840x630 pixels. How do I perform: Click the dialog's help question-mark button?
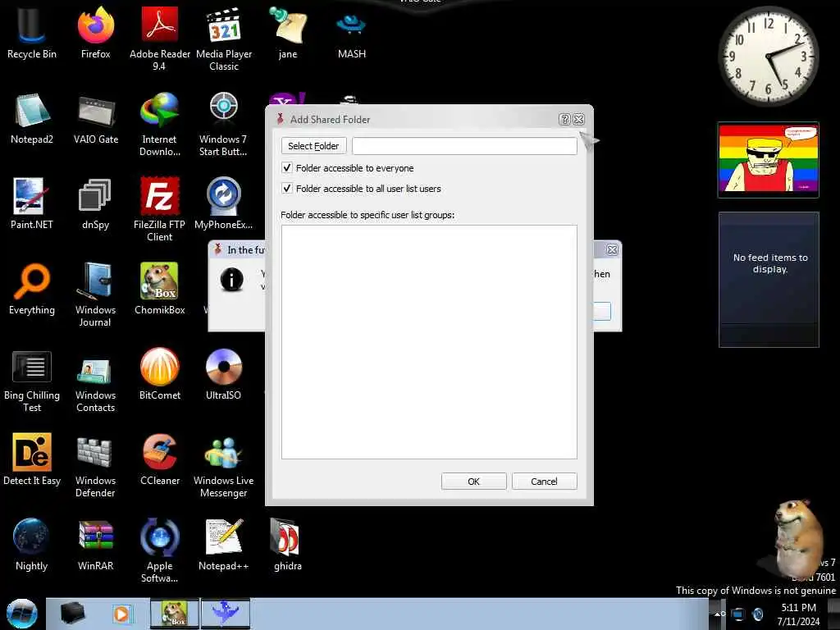[564, 119]
